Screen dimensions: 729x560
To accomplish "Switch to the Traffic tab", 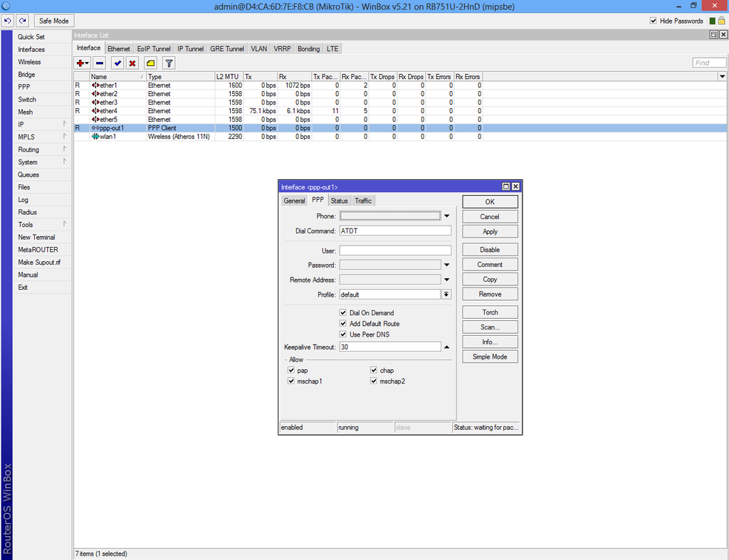I will 363,201.
